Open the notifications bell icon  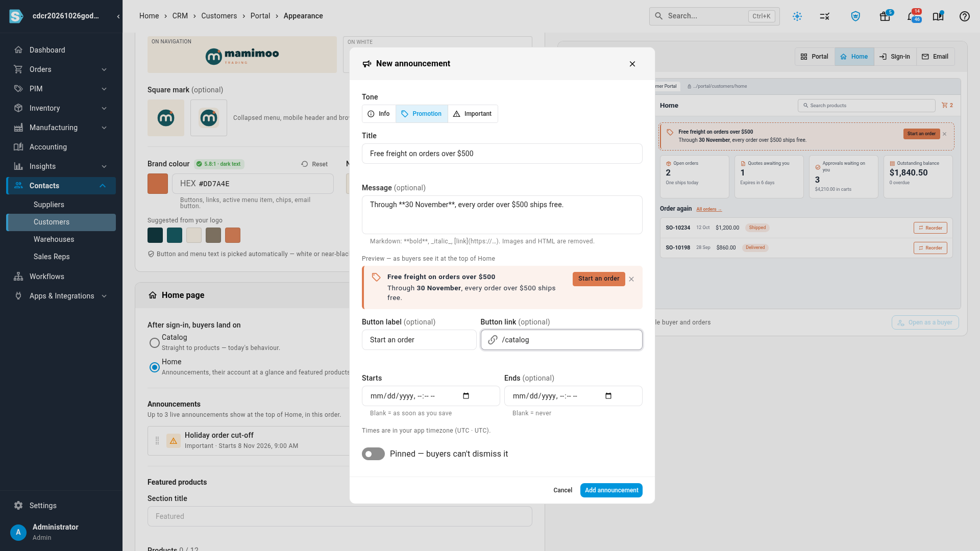(x=912, y=16)
